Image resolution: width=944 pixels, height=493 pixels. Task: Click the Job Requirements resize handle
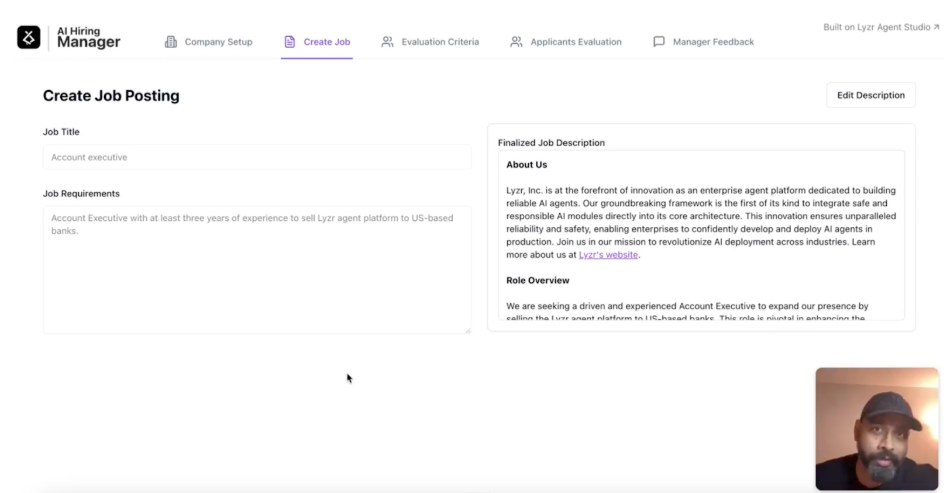point(467,330)
